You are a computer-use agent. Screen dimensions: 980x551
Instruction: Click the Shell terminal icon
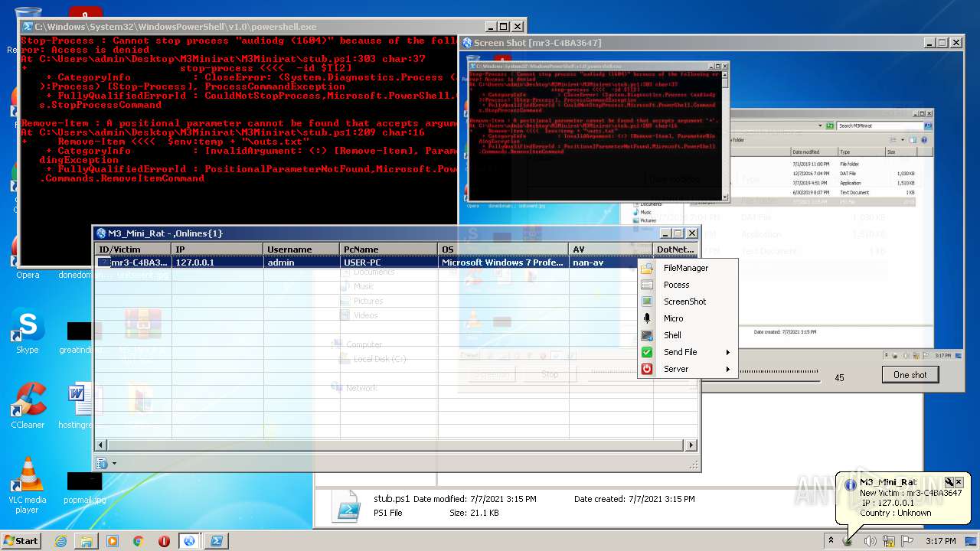pos(647,335)
